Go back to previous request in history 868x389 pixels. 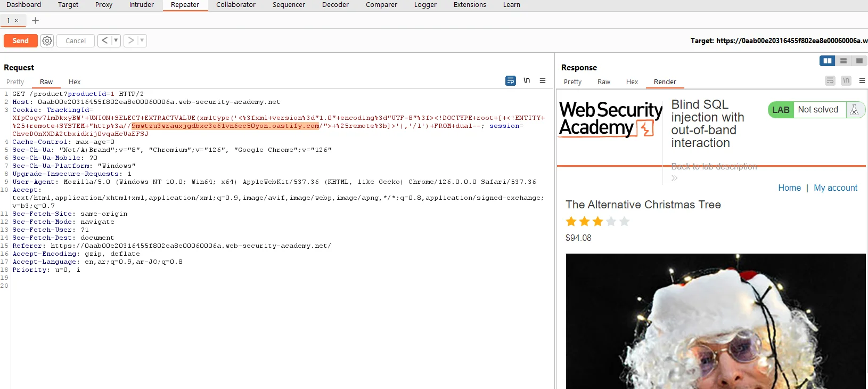(104, 40)
